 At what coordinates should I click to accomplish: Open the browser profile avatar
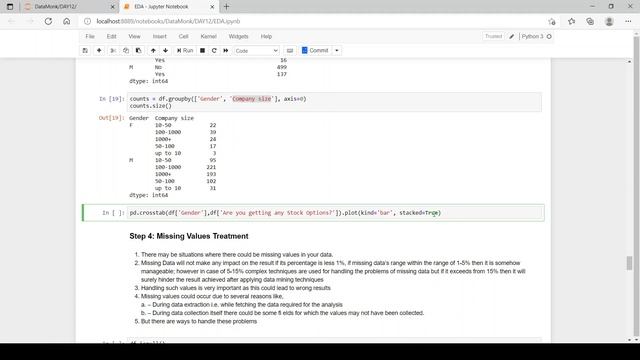[609, 21]
